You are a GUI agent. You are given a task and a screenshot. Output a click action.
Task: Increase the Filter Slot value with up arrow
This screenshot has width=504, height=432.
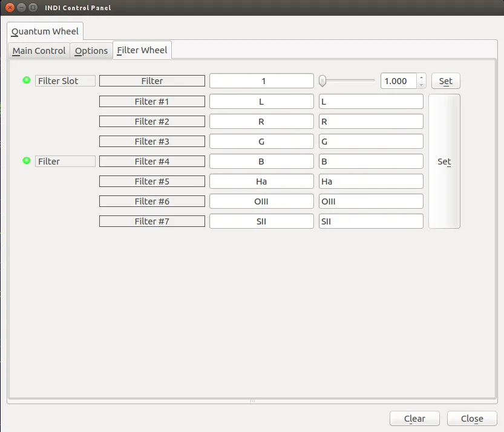421,77
